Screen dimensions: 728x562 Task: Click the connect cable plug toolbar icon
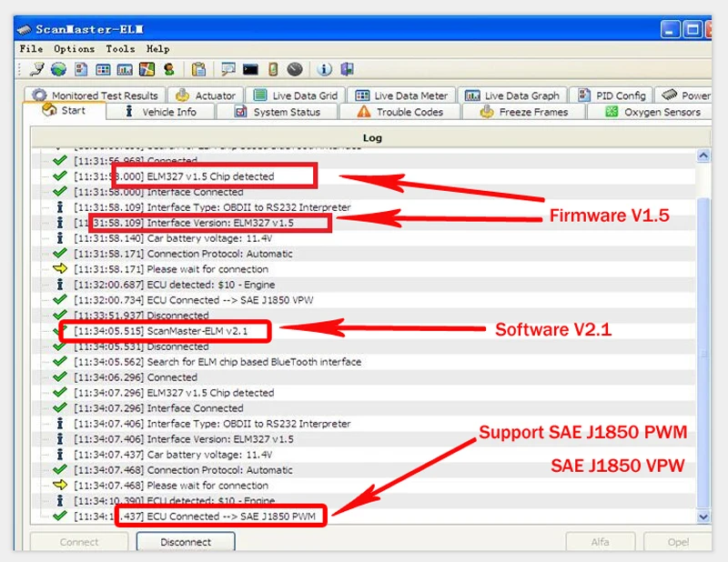pyautogui.click(x=37, y=69)
